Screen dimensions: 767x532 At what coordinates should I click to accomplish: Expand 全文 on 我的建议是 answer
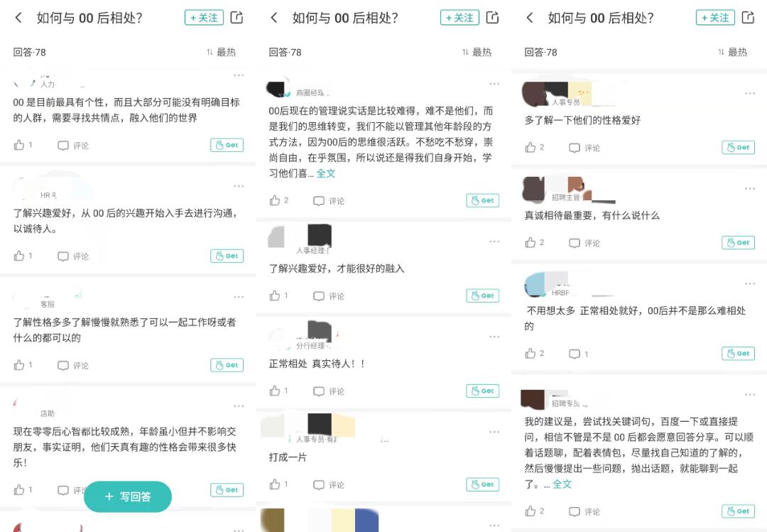click(562, 484)
